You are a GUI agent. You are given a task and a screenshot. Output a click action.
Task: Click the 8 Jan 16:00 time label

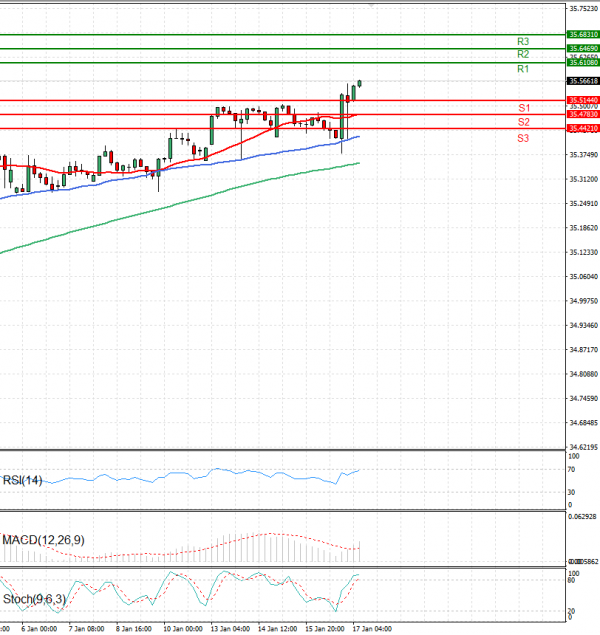point(134,629)
